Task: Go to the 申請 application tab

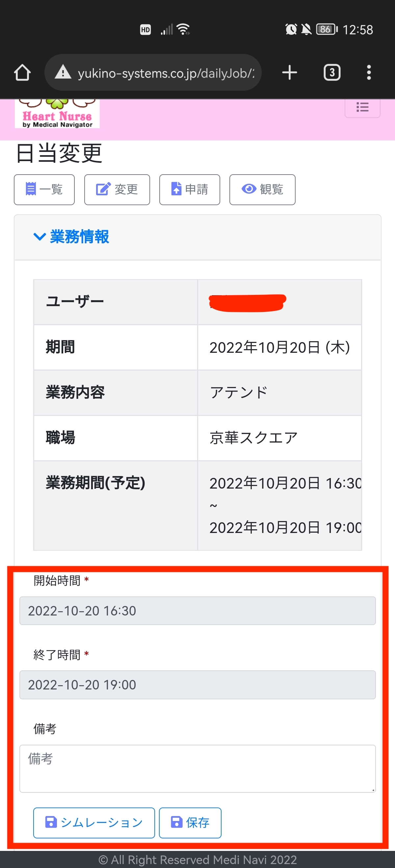Action: pos(190,190)
